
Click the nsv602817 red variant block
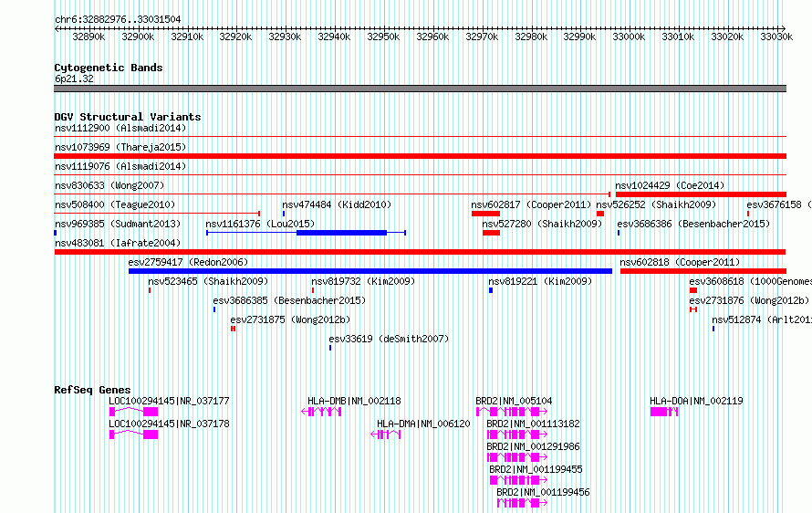point(485,214)
